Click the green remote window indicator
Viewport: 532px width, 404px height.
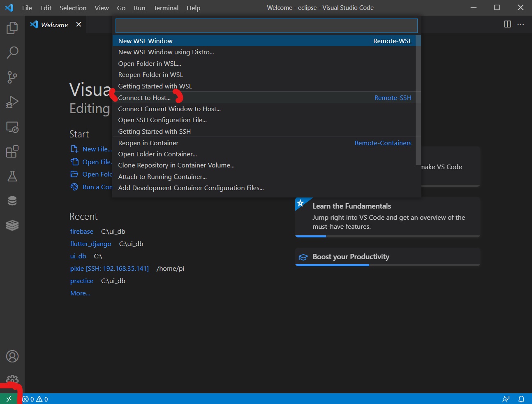[x=9, y=399]
